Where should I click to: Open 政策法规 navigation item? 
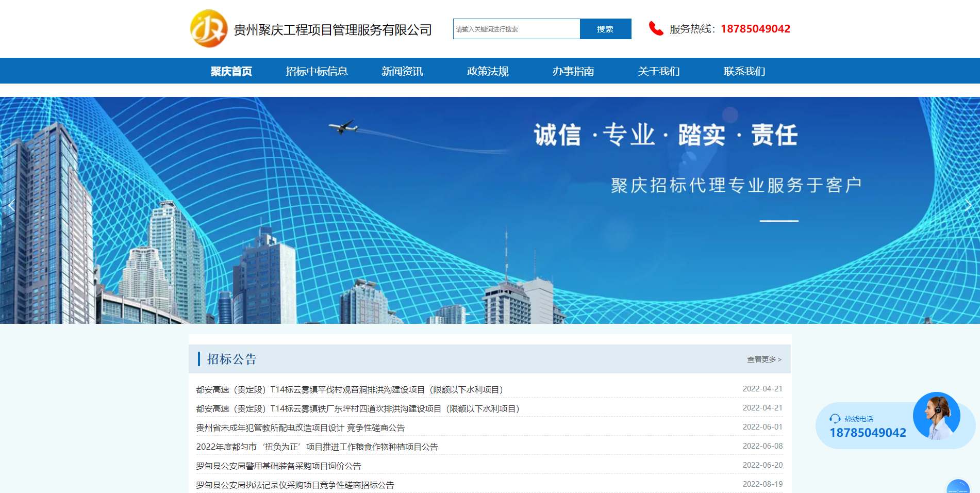488,71
